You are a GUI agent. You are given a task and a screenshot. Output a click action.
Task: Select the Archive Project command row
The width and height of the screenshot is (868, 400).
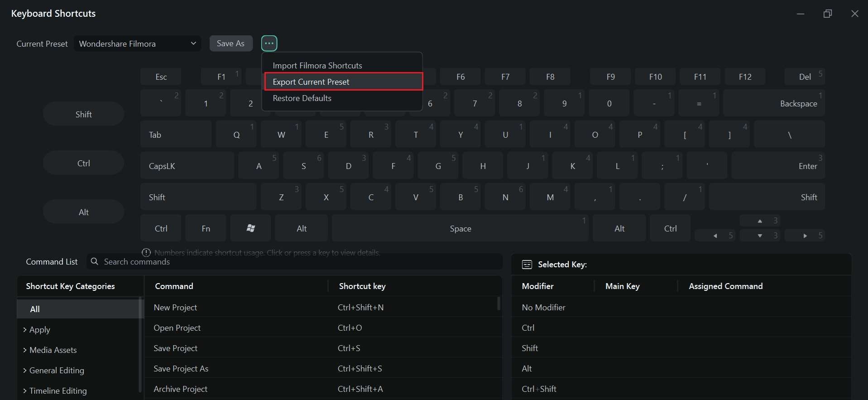point(322,389)
